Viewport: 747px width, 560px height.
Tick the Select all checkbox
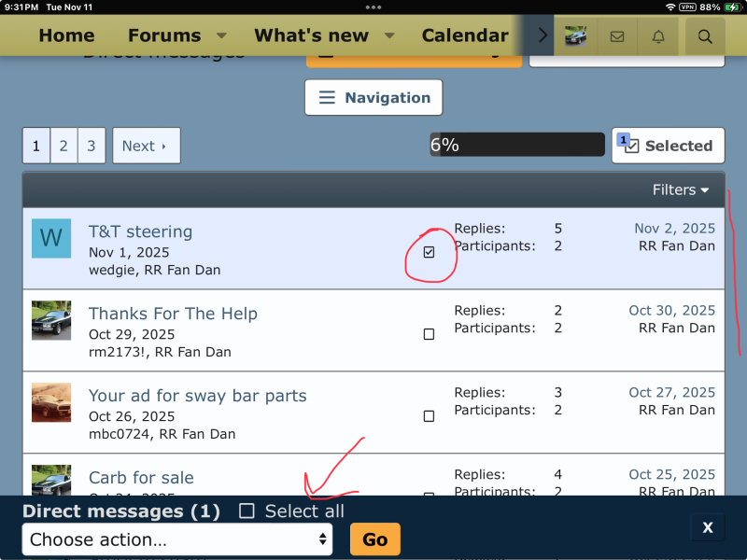tap(247, 511)
